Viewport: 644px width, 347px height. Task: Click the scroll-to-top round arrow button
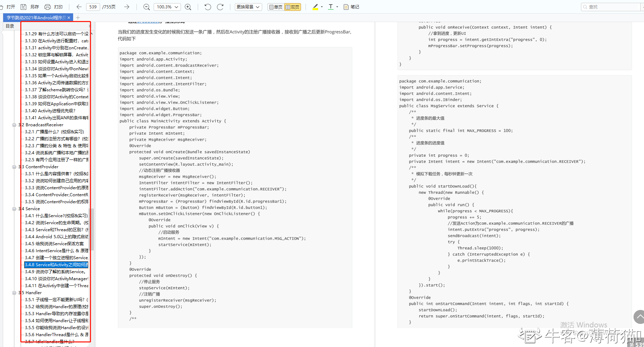point(639,317)
